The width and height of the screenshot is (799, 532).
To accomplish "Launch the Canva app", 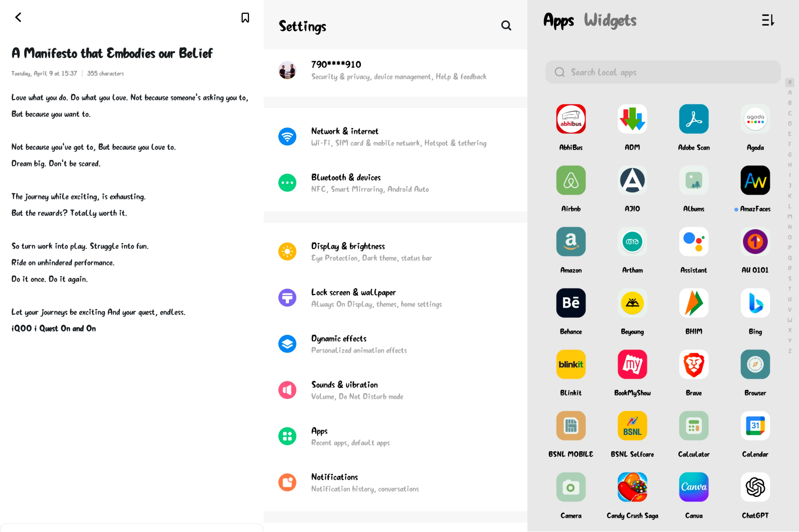I will [x=693, y=487].
